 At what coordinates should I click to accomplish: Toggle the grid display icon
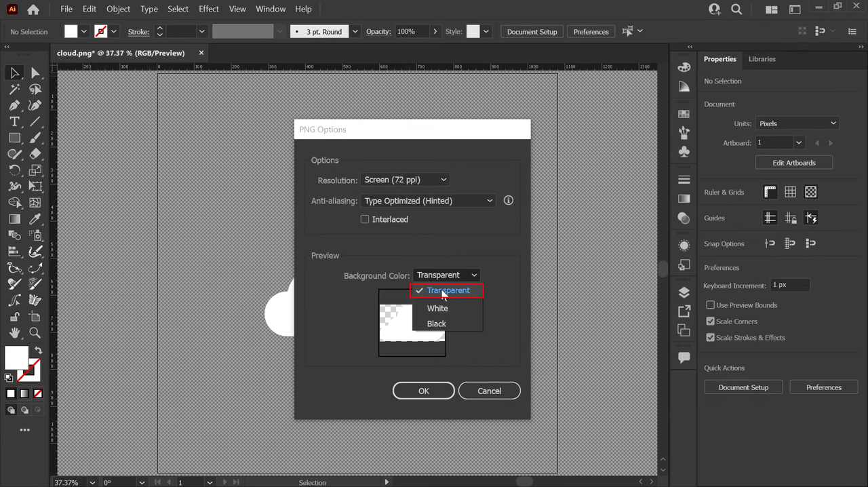click(791, 192)
